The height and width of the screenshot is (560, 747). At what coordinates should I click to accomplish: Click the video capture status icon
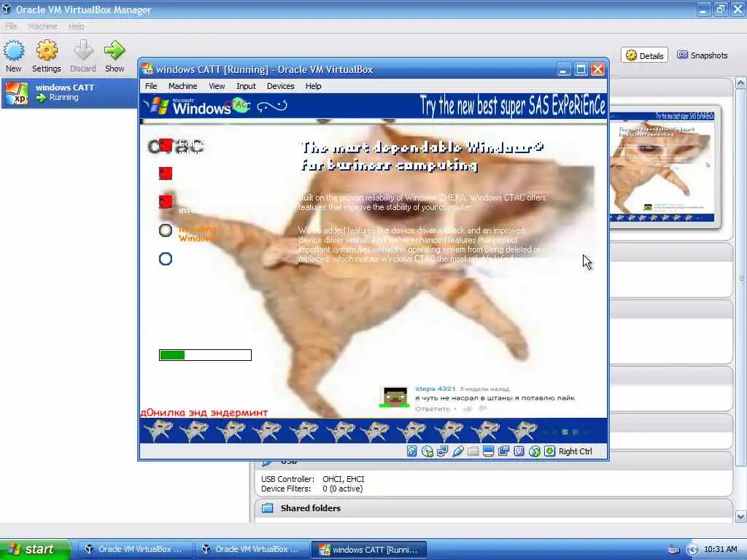(503, 451)
